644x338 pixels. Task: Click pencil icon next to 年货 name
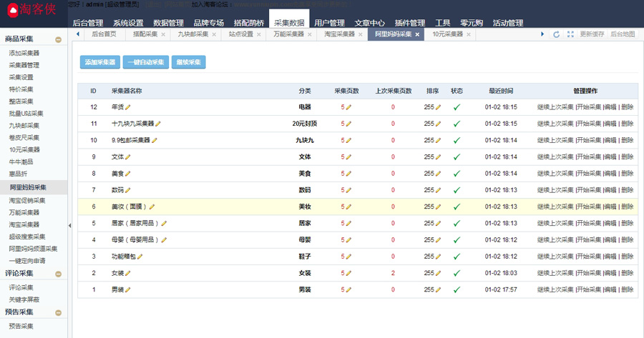point(129,107)
